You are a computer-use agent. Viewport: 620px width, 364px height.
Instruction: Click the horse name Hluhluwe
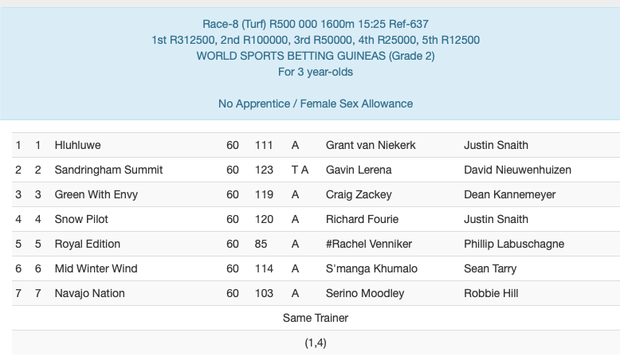77,145
